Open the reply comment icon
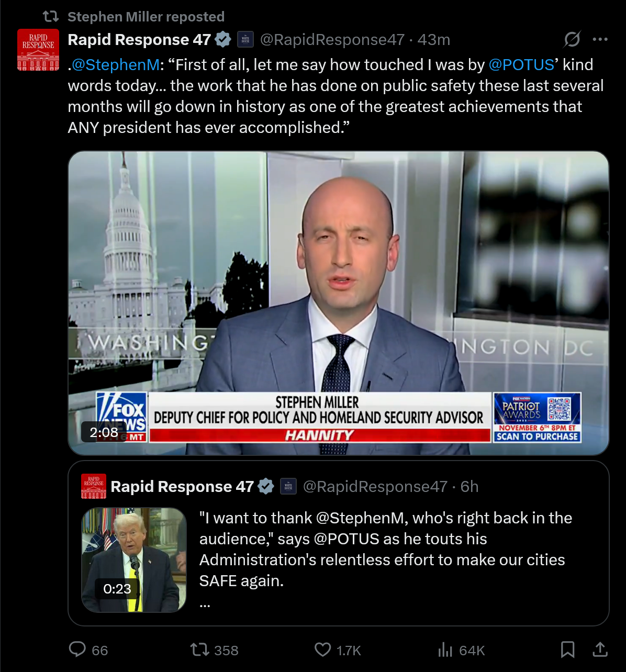 point(77,649)
